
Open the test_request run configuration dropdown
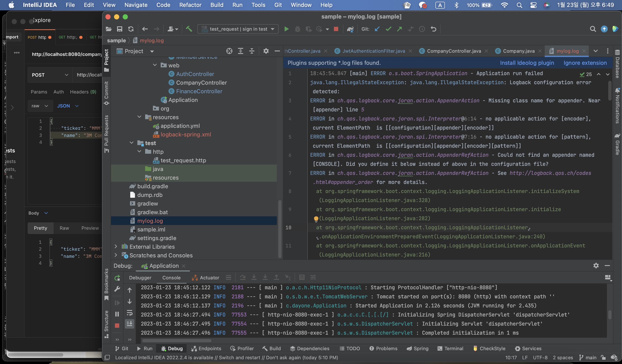238,29
